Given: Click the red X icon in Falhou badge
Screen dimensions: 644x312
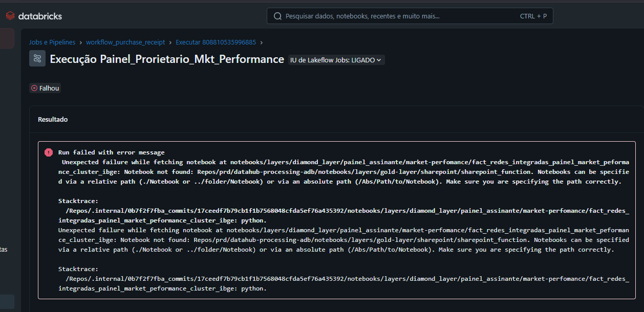Looking at the screenshot, I should point(34,88).
